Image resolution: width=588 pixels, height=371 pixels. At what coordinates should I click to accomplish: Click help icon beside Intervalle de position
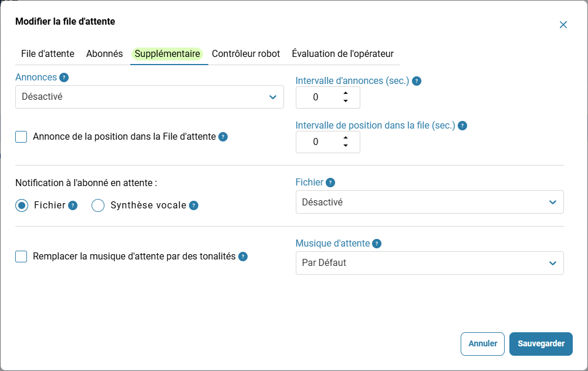click(x=462, y=126)
